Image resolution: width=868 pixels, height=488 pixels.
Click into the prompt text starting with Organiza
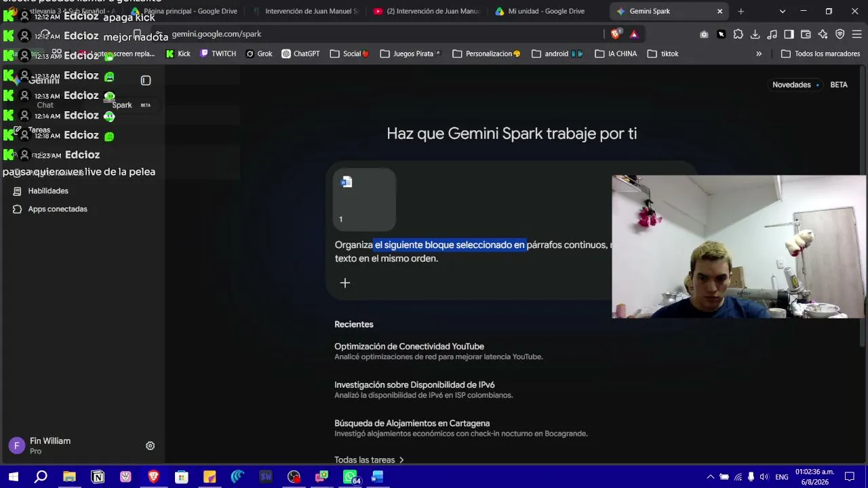click(475, 251)
